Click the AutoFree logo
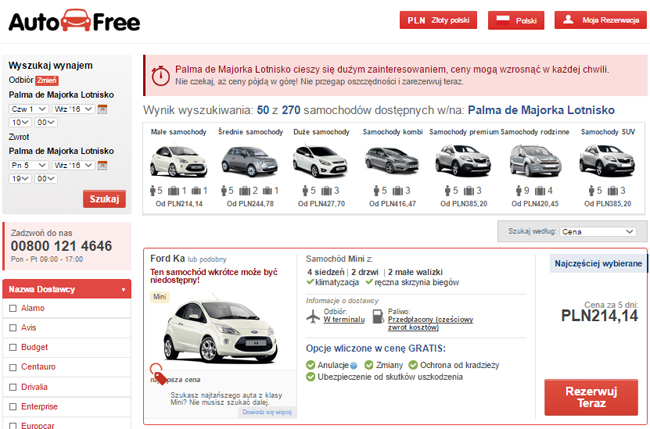650x429 pixels. (74, 21)
